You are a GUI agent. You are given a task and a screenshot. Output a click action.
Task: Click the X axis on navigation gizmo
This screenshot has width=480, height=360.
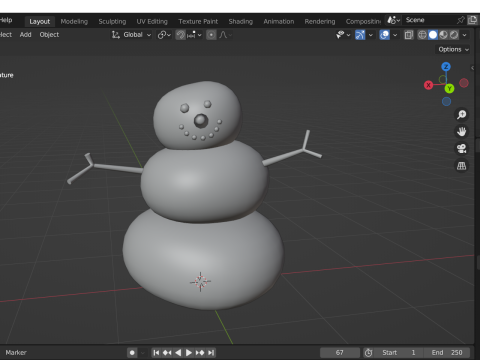[x=428, y=85]
